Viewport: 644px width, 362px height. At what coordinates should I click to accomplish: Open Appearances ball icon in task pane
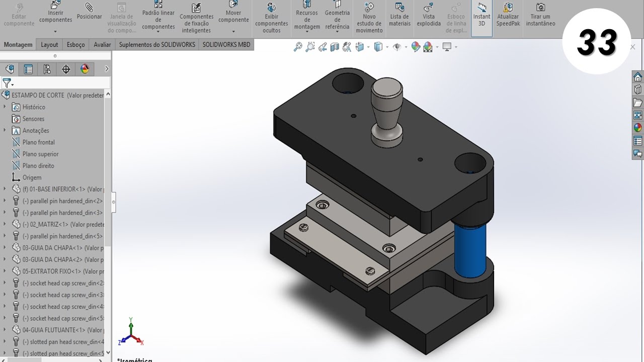pyautogui.click(x=637, y=128)
